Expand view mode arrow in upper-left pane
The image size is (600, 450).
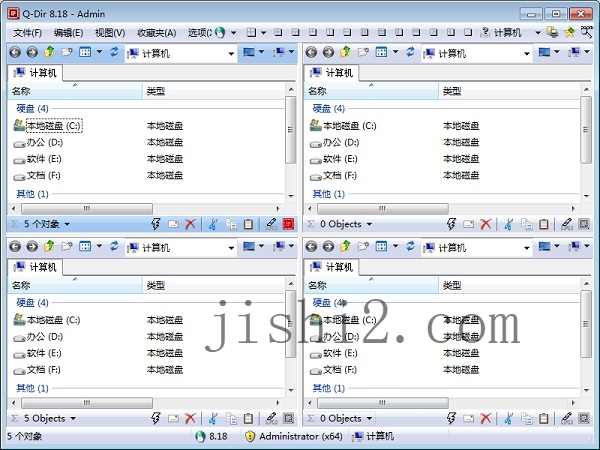99,52
